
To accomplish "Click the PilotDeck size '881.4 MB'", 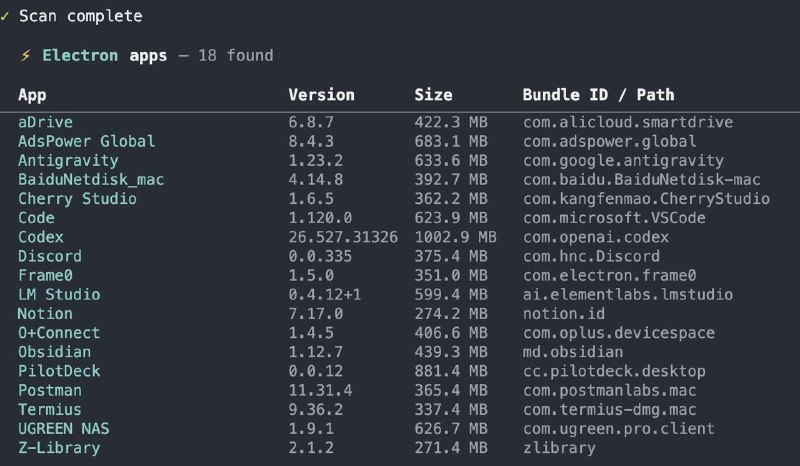I will 451,371.
